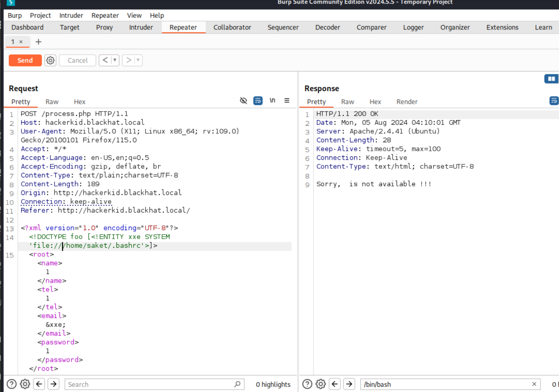Viewport: 559px width, 392px height.
Task: Open response search settings gear
Action: [321, 384]
